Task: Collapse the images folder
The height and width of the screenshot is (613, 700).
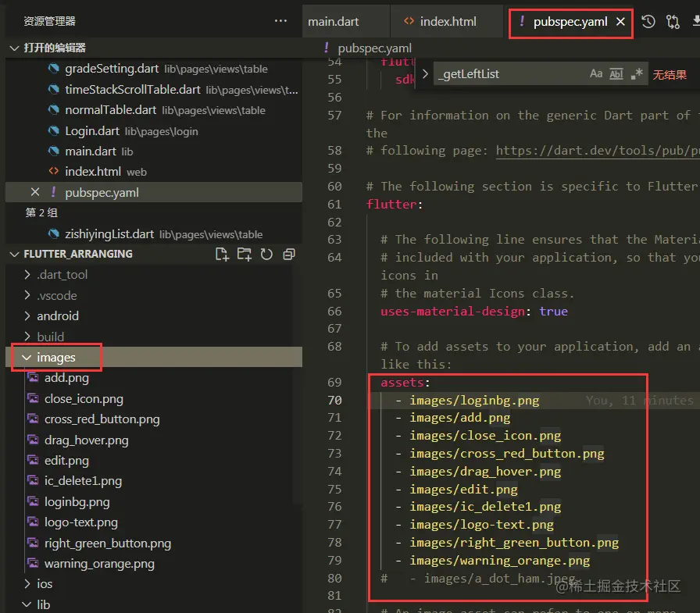Action: click(55, 357)
